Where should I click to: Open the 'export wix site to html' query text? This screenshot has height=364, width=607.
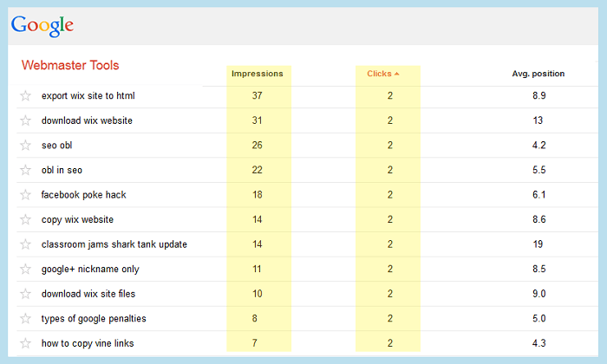[x=88, y=95]
